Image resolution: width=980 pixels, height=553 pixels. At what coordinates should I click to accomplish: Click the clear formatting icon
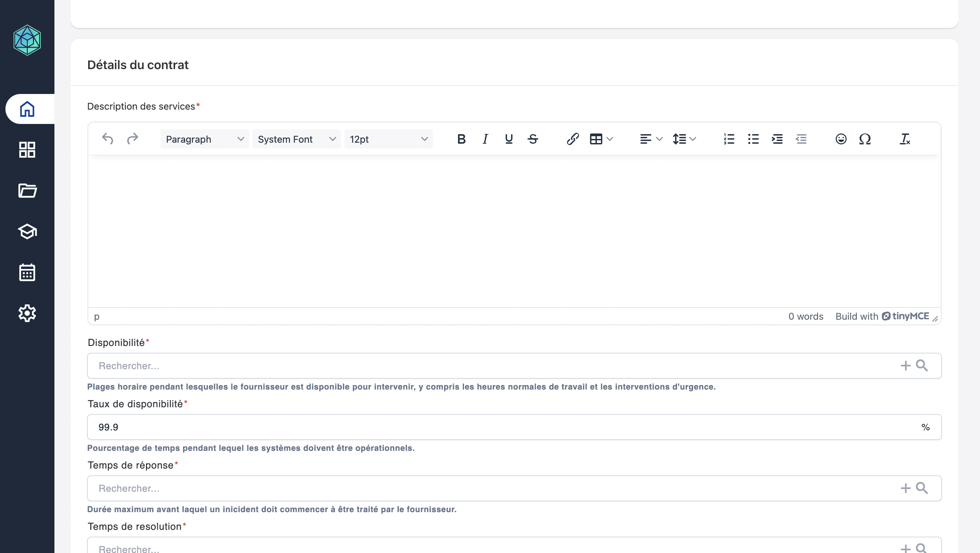point(905,139)
